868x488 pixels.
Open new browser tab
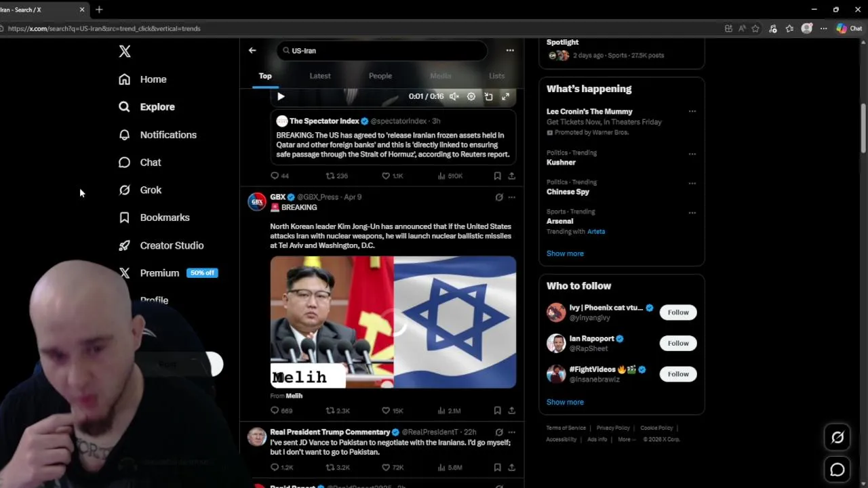(x=99, y=9)
